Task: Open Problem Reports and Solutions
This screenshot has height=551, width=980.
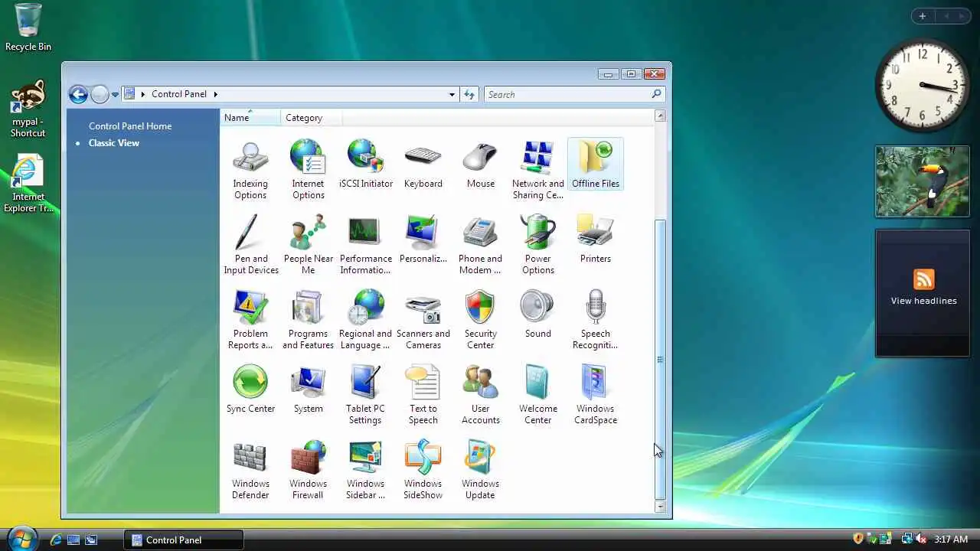Action: (250, 320)
